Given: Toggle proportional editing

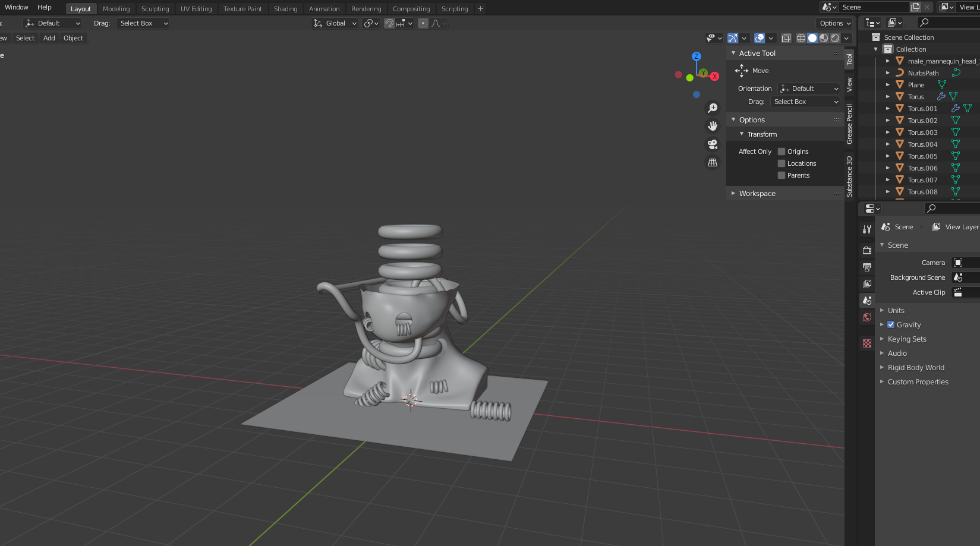Looking at the screenshot, I should point(423,23).
